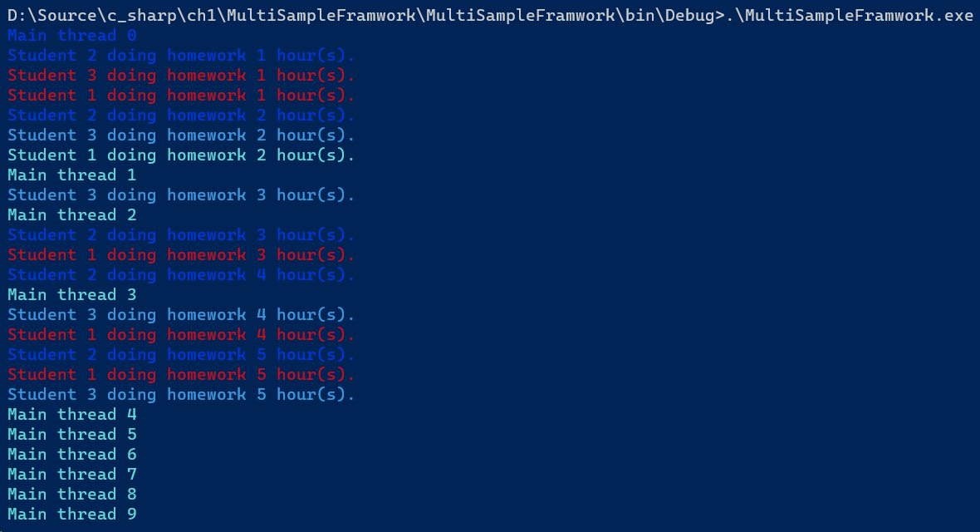This screenshot has width=980, height=532.
Task: Click the "Main thread 4" output line
Action: pyautogui.click(x=72, y=414)
